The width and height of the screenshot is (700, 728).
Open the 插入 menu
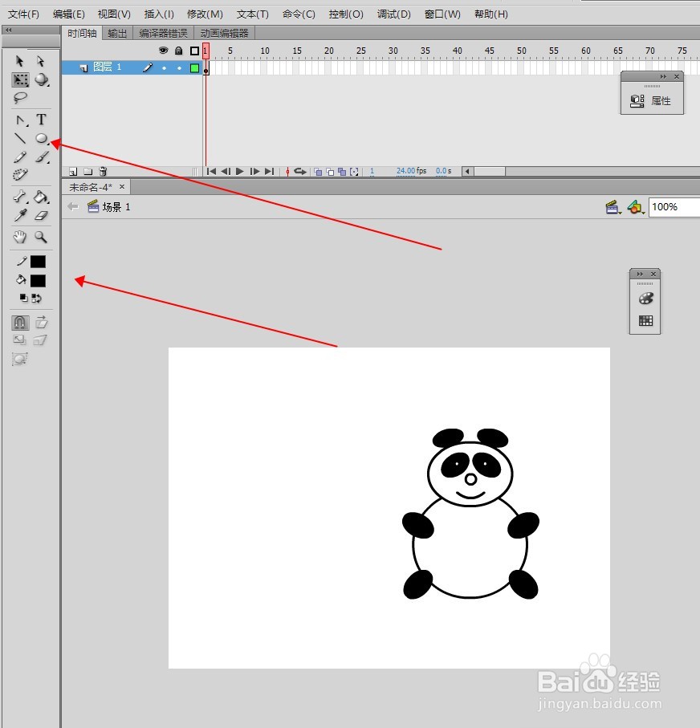coord(158,14)
